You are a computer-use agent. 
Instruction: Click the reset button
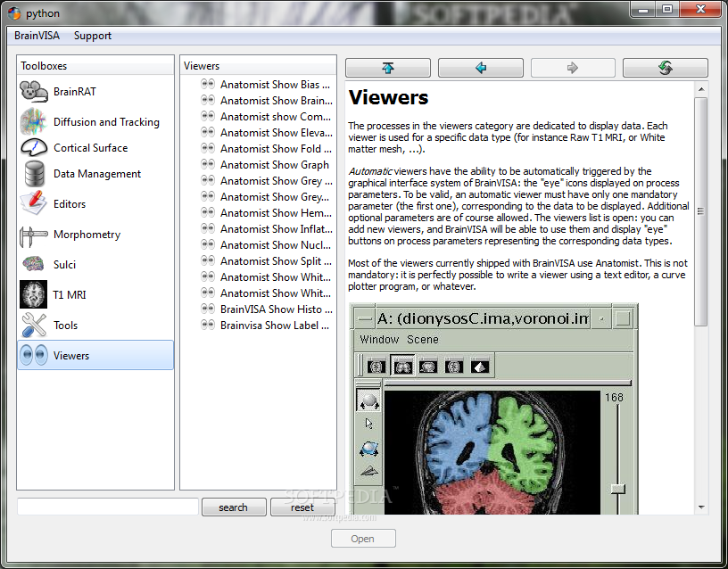[302, 507]
